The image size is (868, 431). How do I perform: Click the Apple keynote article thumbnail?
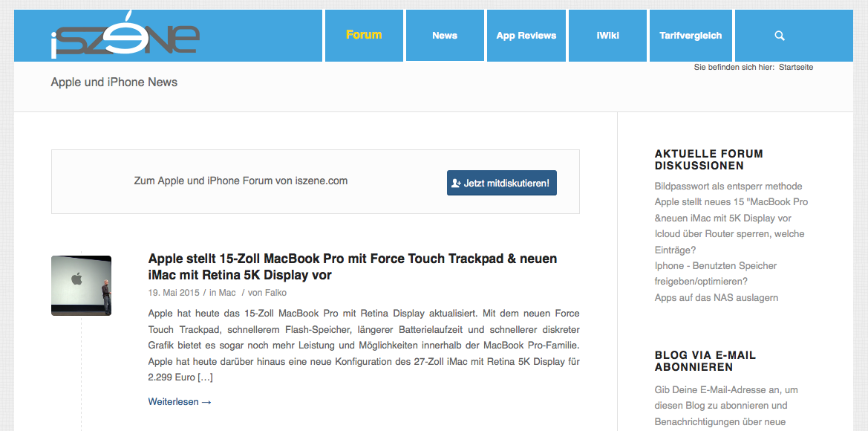(x=82, y=285)
